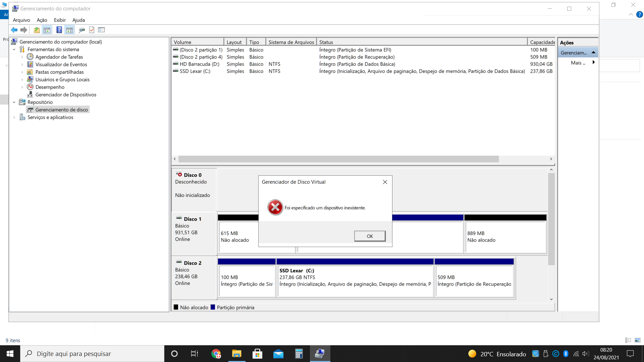Click the Não alocado black legend swatch
The image size is (644, 362).
coord(176,307)
